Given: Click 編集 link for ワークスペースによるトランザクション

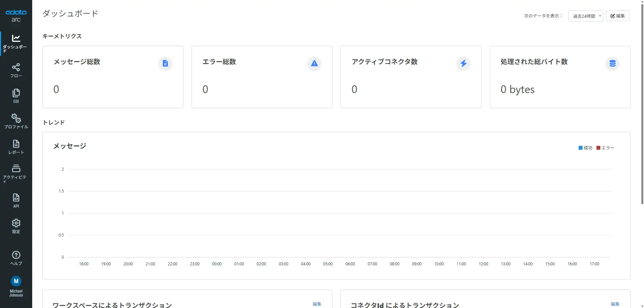Looking at the screenshot, I should [317, 304].
